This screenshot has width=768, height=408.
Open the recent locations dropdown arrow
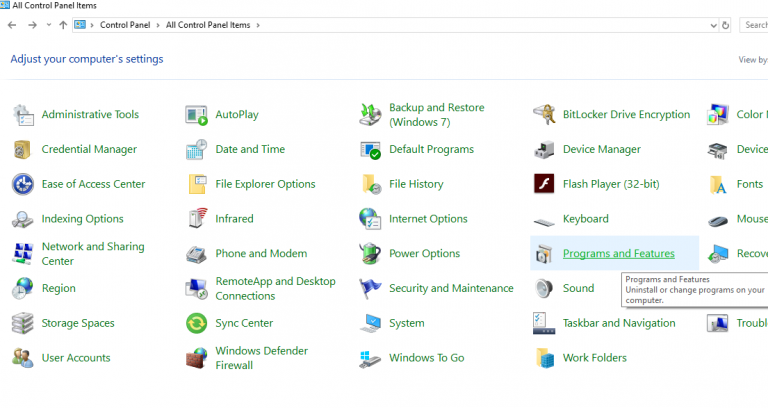pyautogui.click(x=48, y=24)
